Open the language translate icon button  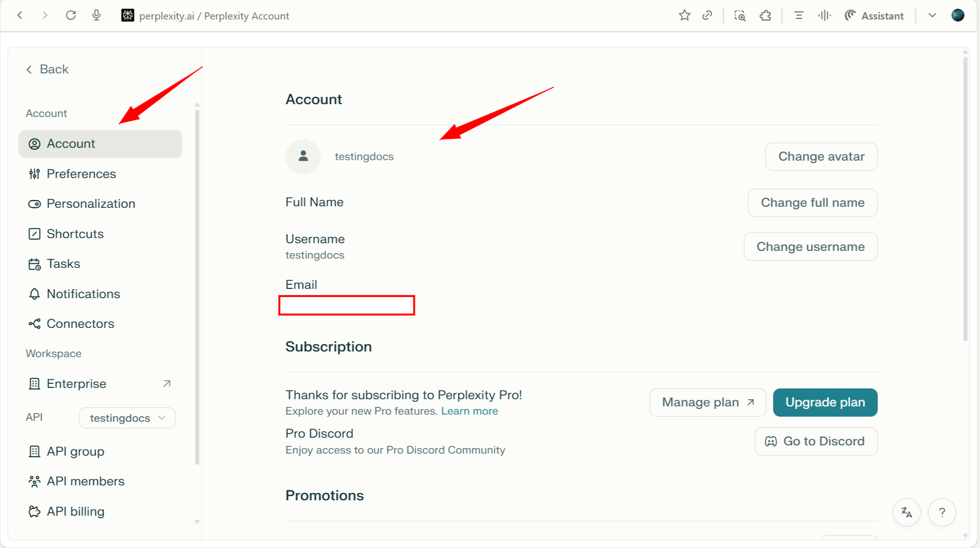click(907, 512)
